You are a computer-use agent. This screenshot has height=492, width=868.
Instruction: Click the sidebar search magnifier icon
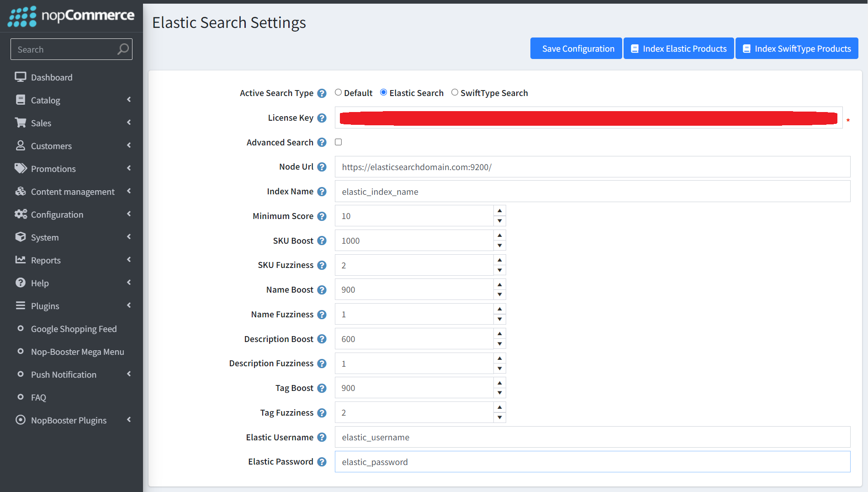point(123,49)
